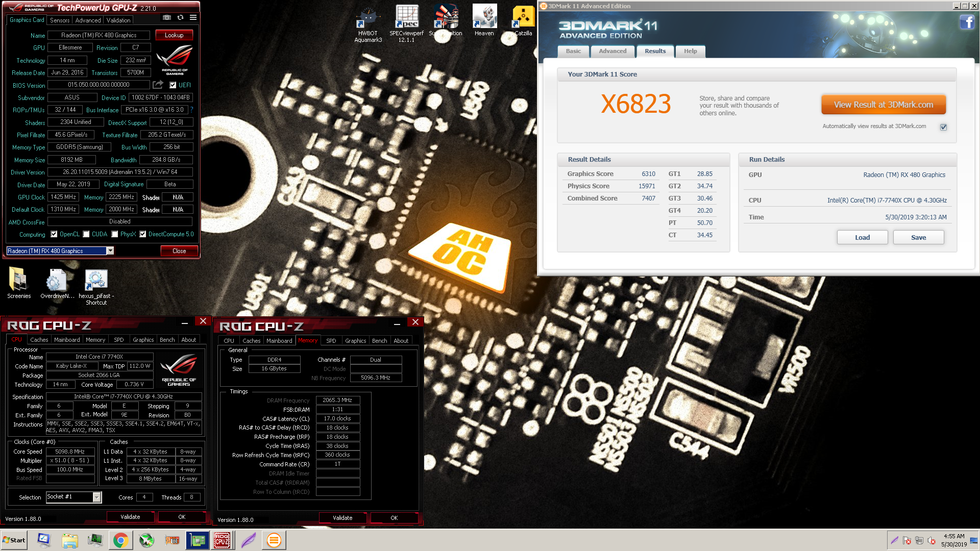This screenshot has width=980, height=551.
Task: Open SPD tab in right CPU-Z window
Action: pyautogui.click(x=331, y=341)
